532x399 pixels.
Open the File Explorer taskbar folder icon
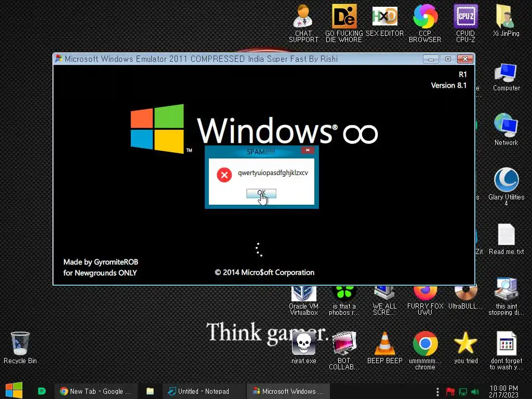tap(150, 391)
